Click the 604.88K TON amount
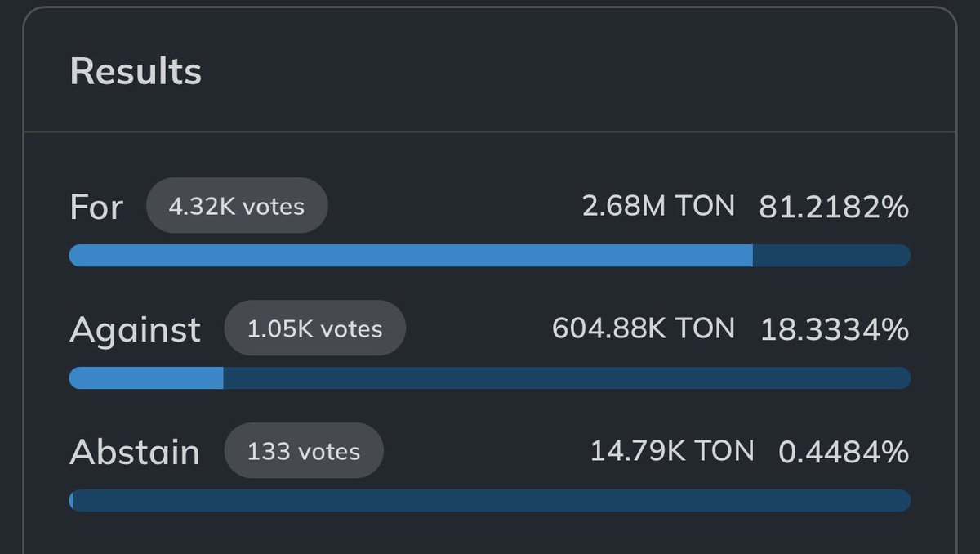This screenshot has height=554, width=980. pyautogui.click(x=644, y=328)
